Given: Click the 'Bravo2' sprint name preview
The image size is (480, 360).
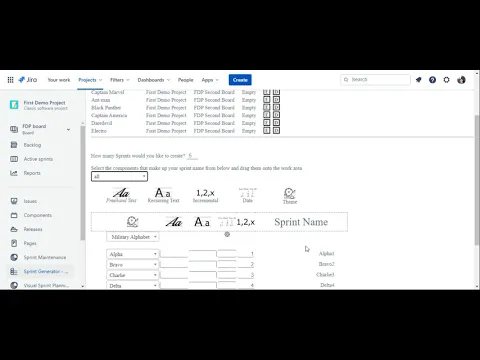Looking at the screenshot, I should [326, 264].
